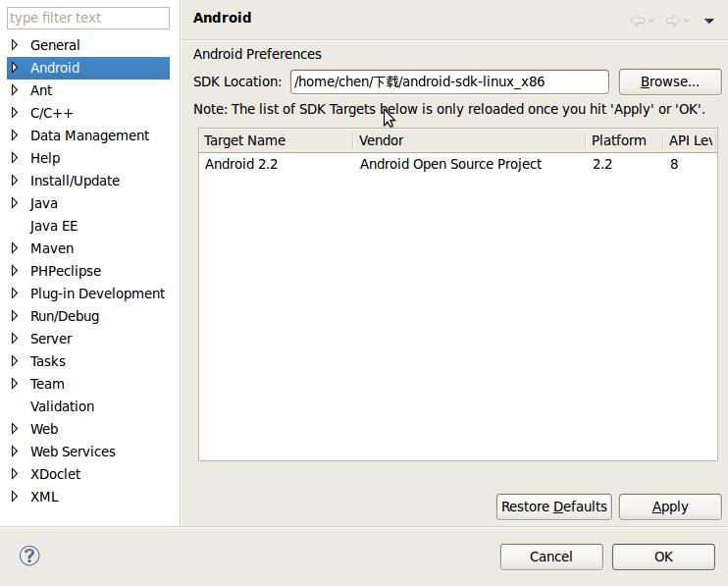Click the filter text search box
This screenshot has height=586, width=728.
point(88,18)
